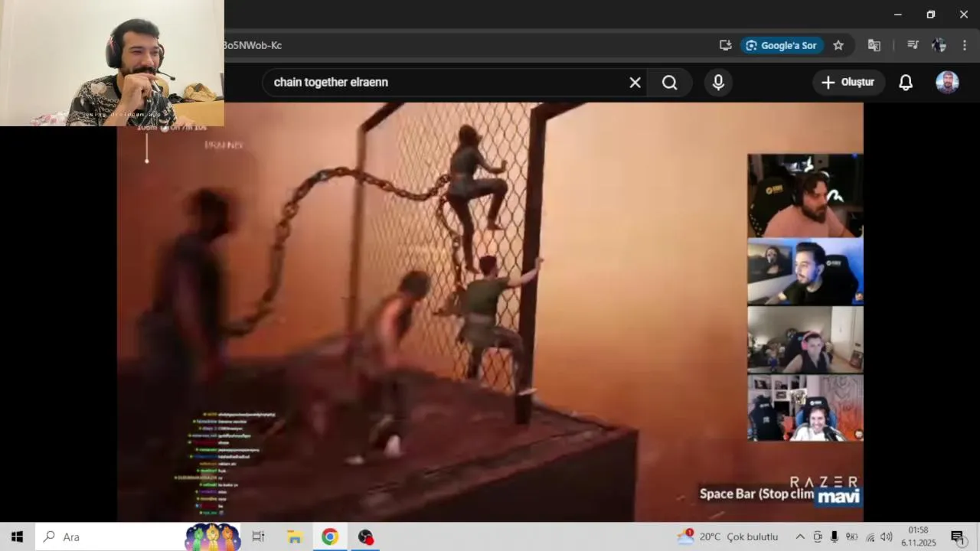The width and height of the screenshot is (980, 551).
Task: Click the microphone tray icon
Action: 835,536
